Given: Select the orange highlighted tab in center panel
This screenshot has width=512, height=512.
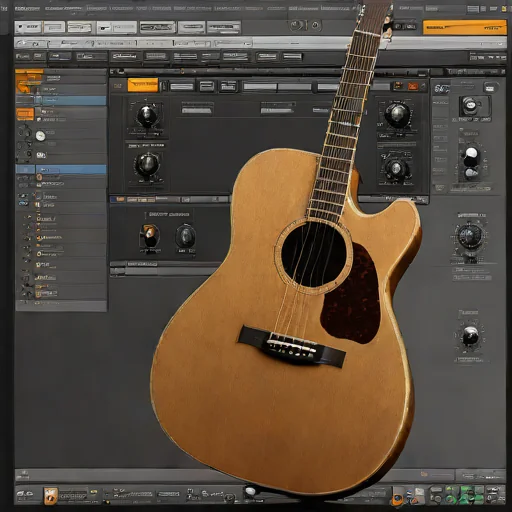Looking at the screenshot, I should click(x=143, y=85).
